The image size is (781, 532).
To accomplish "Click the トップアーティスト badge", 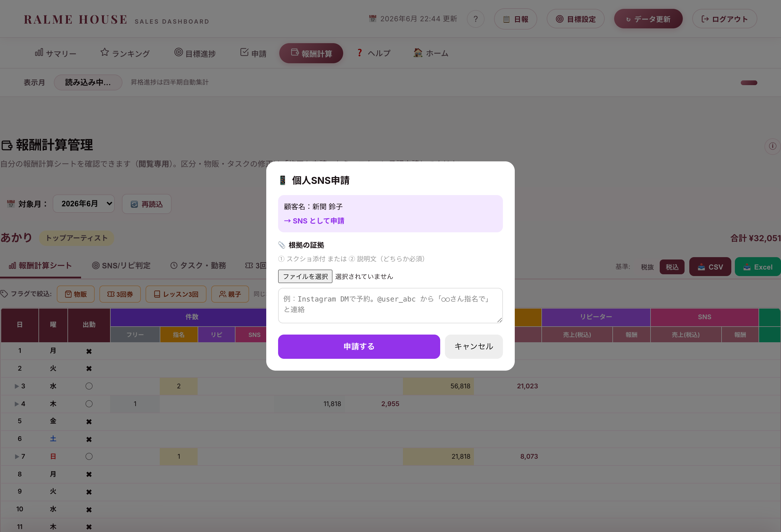I will click(x=77, y=238).
